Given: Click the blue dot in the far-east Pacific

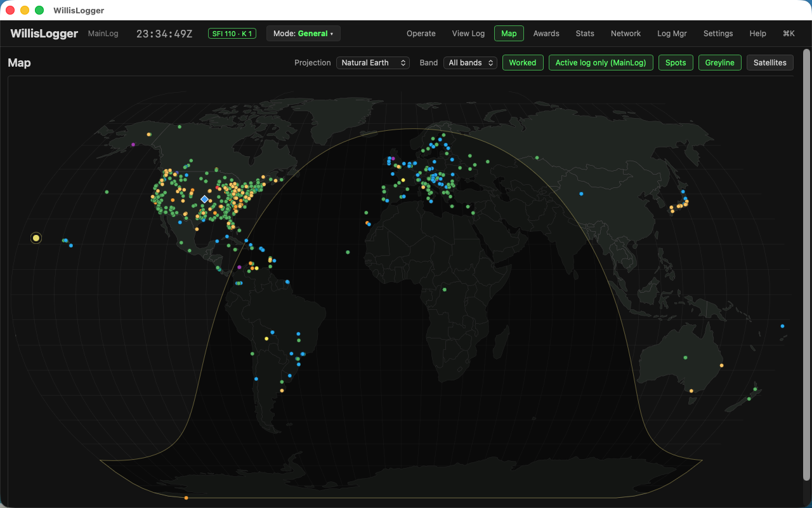Looking at the screenshot, I should pos(782,326).
